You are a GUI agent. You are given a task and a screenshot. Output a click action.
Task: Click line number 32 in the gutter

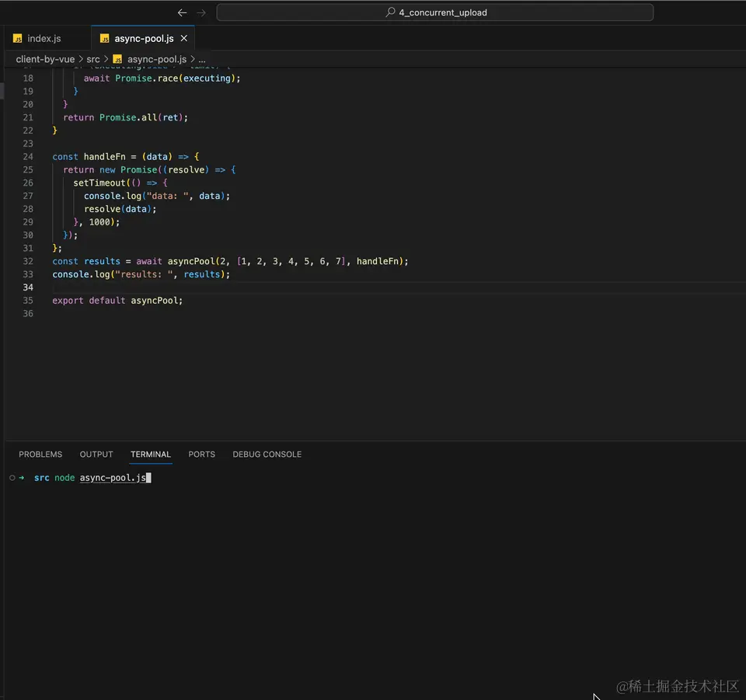coord(28,261)
